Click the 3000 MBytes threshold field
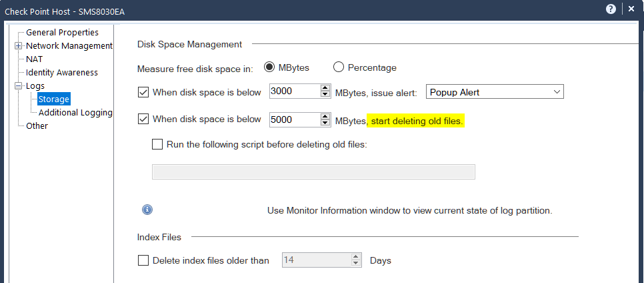This screenshot has width=644, height=283. [x=295, y=91]
